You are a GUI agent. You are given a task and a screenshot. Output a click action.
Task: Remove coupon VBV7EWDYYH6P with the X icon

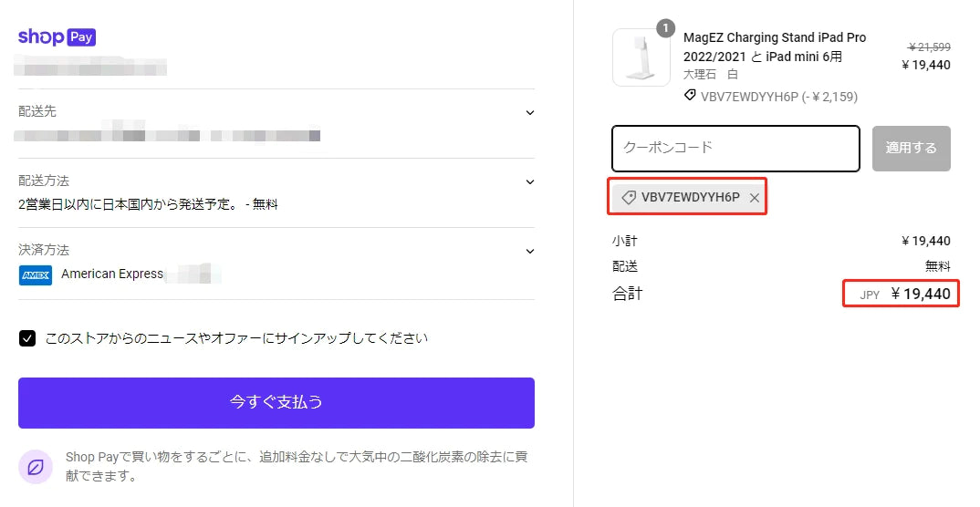[x=755, y=198]
